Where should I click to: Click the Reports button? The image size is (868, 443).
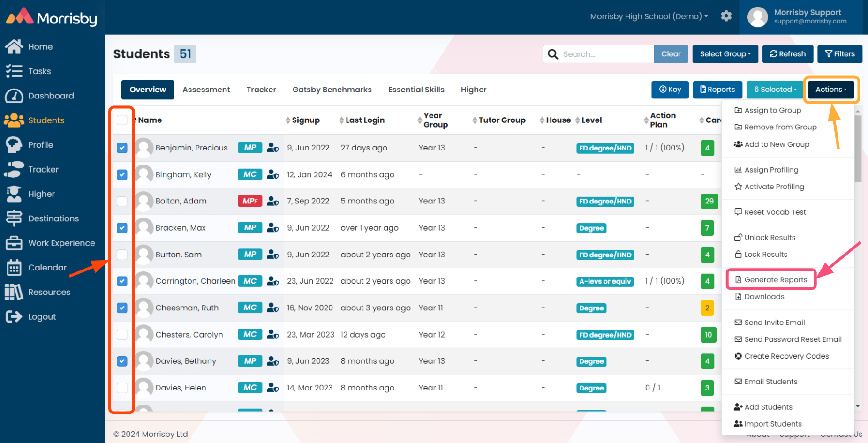coord(717,90)
